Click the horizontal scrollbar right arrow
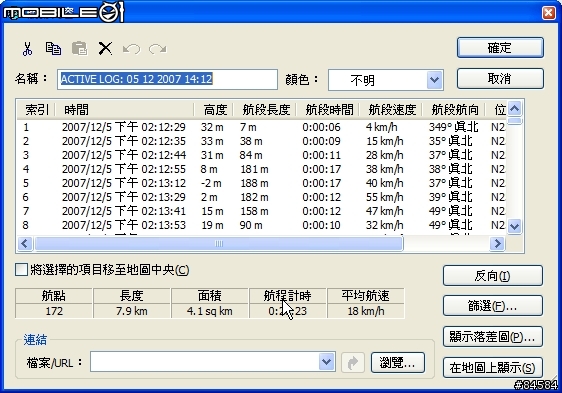Viewport: 562px width, 393px height. click(497, 243)
